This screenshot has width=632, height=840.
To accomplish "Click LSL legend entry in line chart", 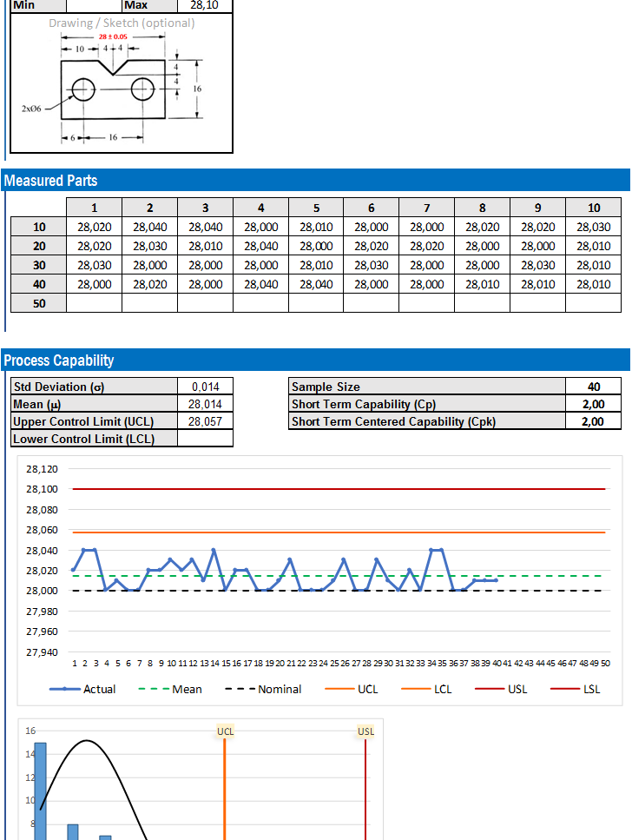I will [x=576, y=689].
